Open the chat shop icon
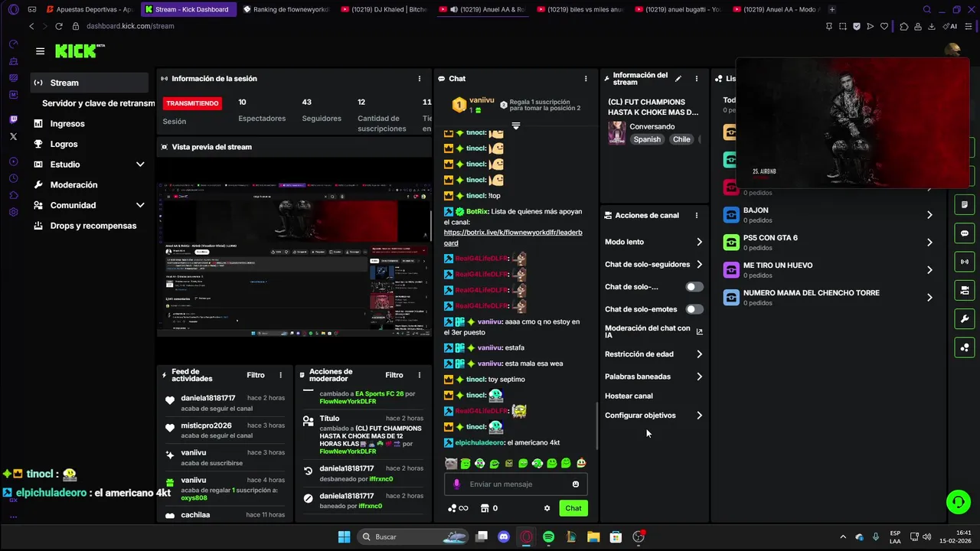 click(x=485, y=508)
